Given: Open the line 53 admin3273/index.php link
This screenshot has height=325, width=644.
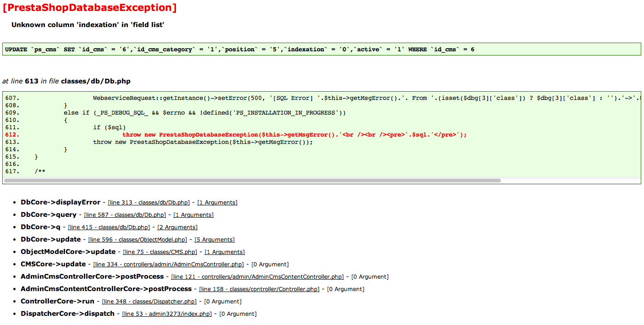Looking at the screenshot, I should pos(167,314).
